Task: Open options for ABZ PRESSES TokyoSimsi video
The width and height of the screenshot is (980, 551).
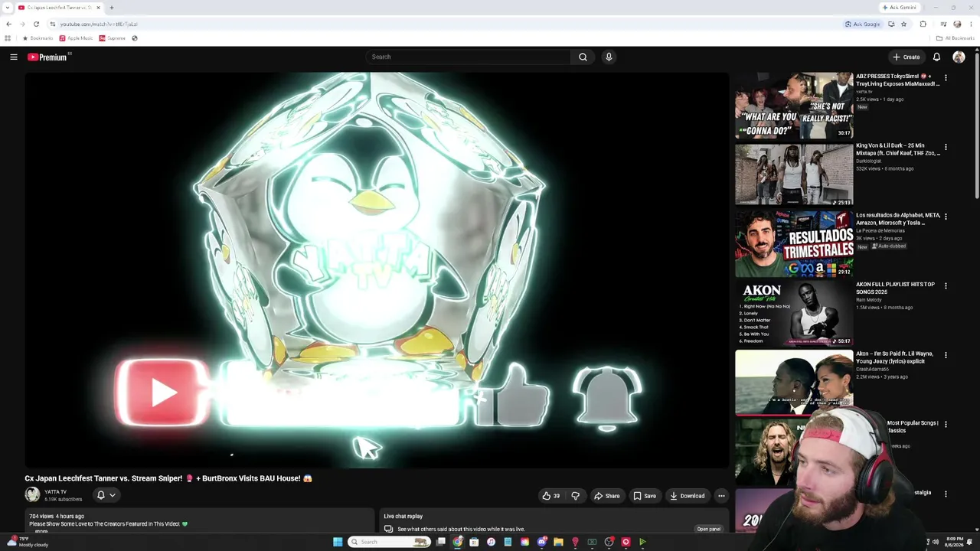Action: (946, 78)
